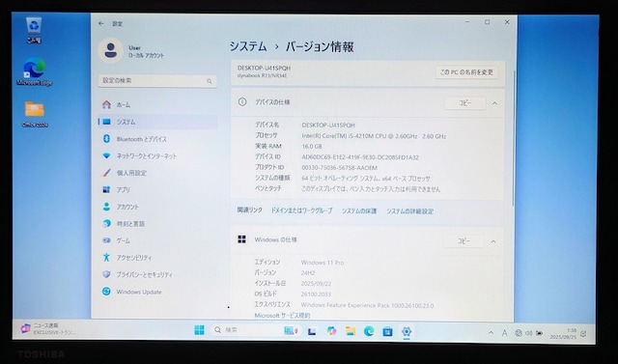Click the システム breadcrumb link
Image resolution: width=618 pixels, height=364 pixels.
[x=248, y=46]
